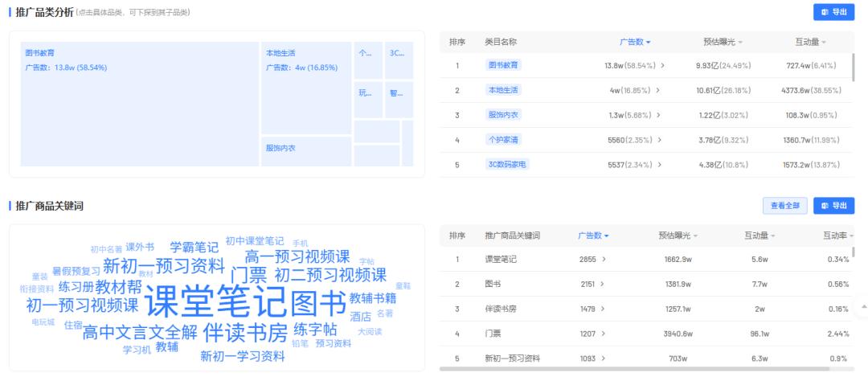Screen dimensions: 868x377
Task: Click 高一预习视频课 in the word cloud
Action: (x=297, y=256)
